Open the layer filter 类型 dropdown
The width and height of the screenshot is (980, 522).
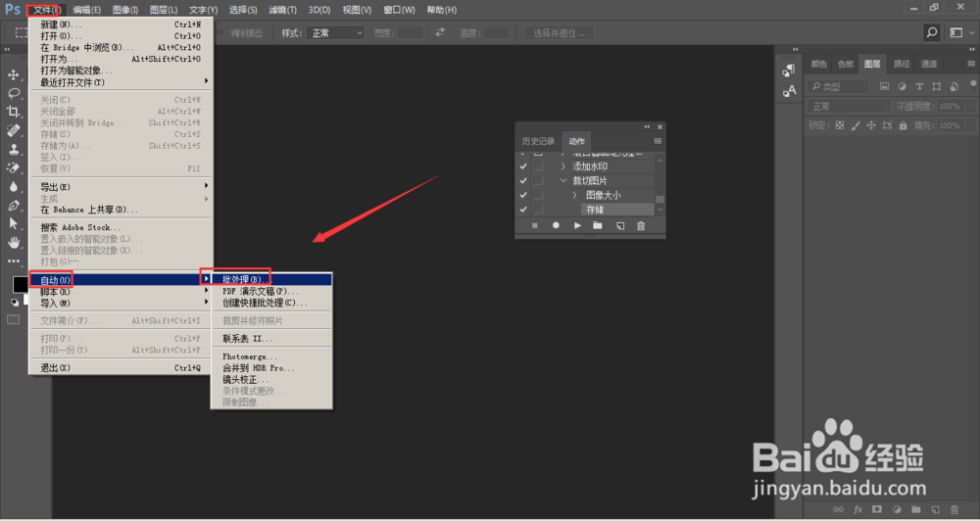click(838, 87)
